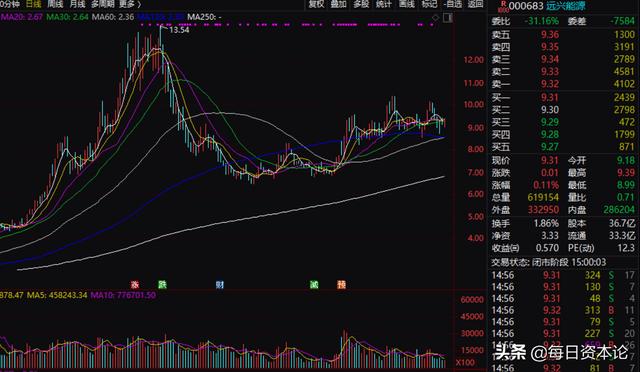Click the PE(动) value 12.3

(627, 248)
